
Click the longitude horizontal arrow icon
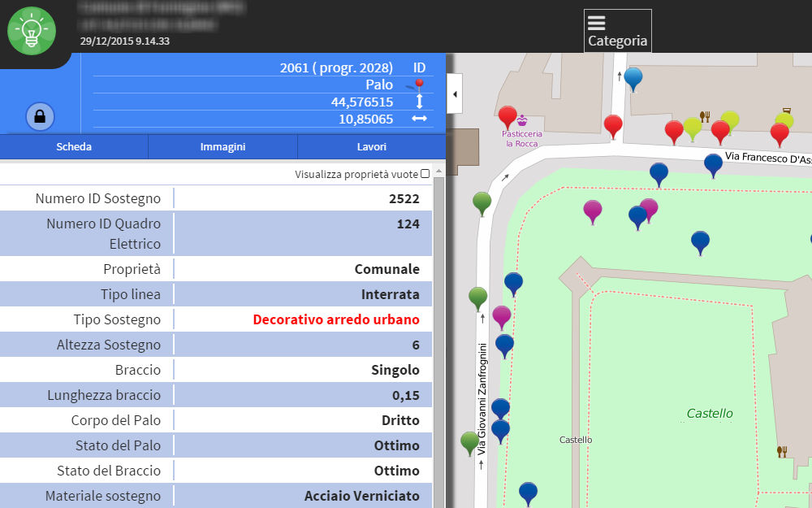coord(419,119)
